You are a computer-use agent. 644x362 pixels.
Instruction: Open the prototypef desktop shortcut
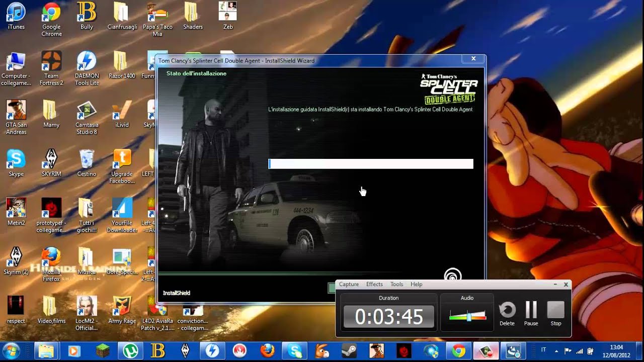pyautogui.click(x=51, y=215)
